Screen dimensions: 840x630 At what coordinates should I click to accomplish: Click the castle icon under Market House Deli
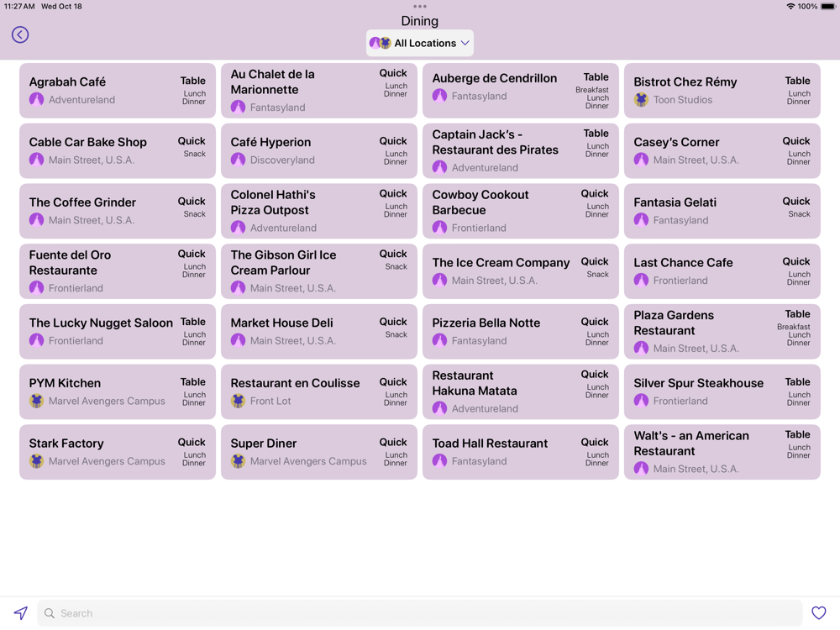tap(238, 341)
